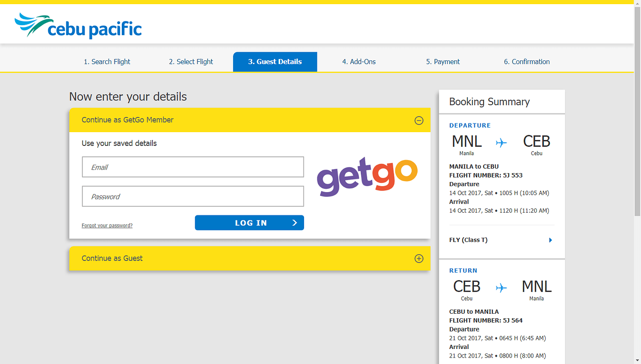Go to the 1. Search Flight step
Screen dimensions: 641x364
(107, 62)
